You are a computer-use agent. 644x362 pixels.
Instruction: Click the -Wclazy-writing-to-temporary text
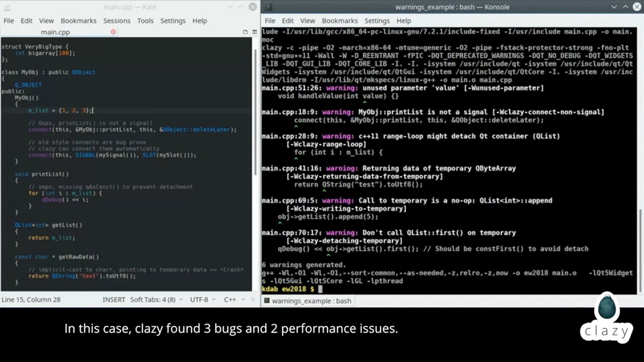click(x=346, y=209)
